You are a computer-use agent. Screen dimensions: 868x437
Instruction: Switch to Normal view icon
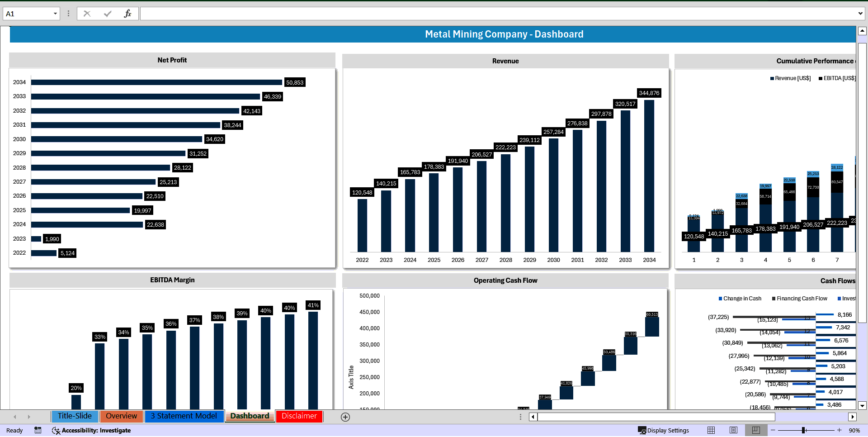click(711, 430)
